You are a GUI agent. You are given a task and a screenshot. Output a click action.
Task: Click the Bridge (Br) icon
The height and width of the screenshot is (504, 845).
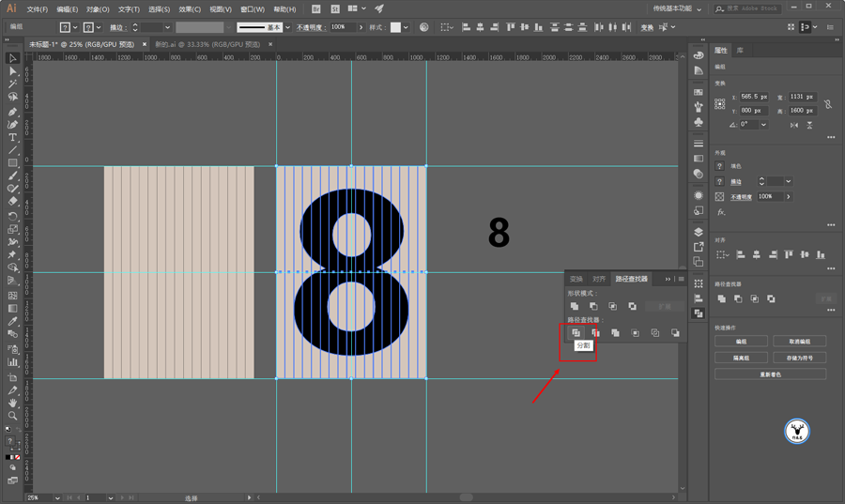(x=315, y=9)
